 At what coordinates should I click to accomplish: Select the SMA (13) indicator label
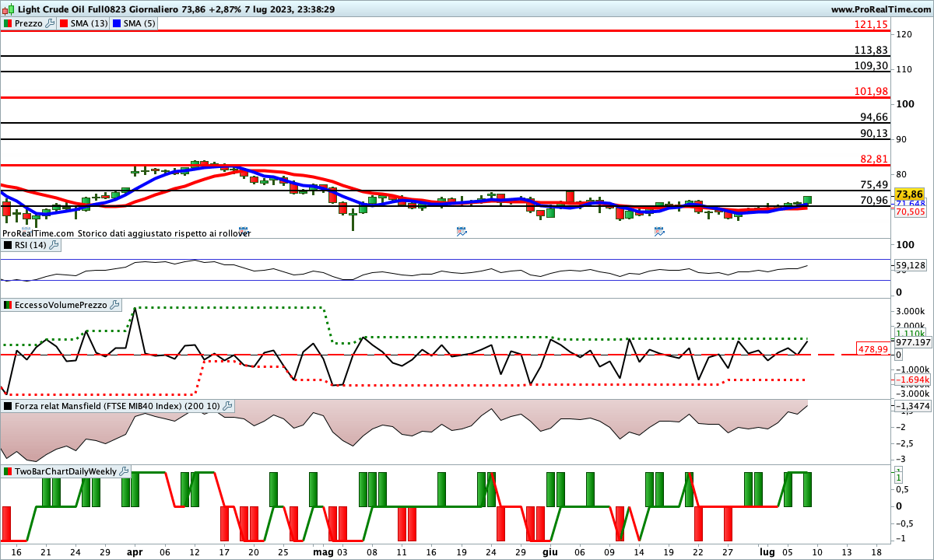[89, 23]
